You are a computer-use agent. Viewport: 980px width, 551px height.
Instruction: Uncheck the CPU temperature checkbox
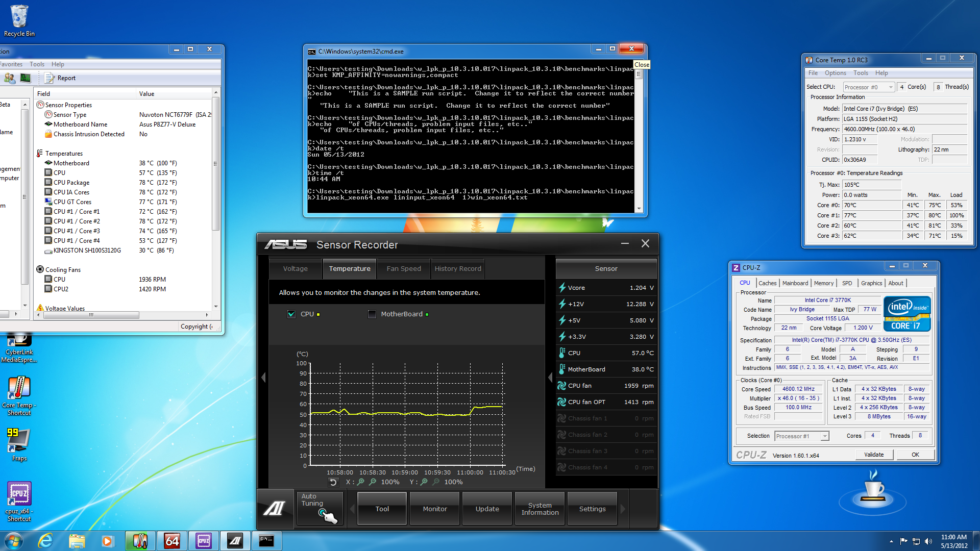pyautogui.click(x=291, y=314)
